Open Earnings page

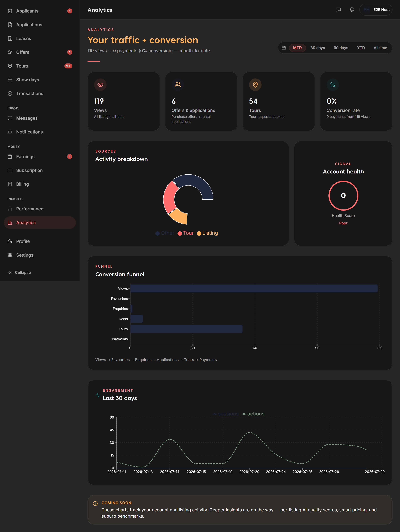point(40,157)
